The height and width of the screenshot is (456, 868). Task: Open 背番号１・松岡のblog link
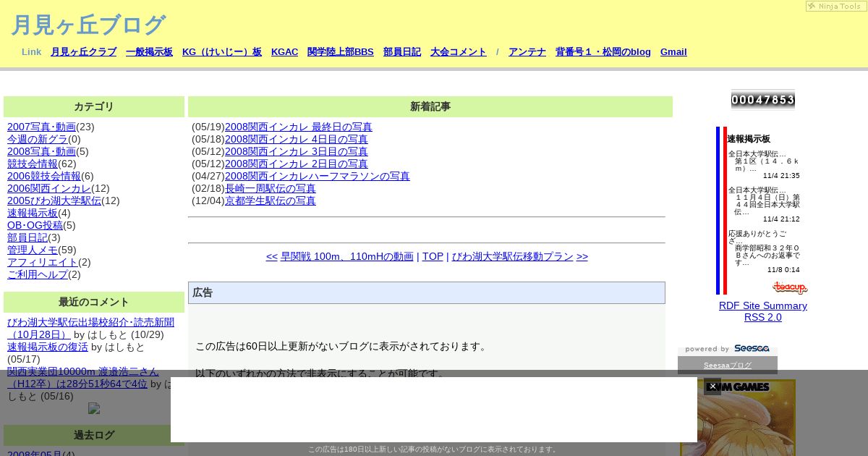(603, 52)
